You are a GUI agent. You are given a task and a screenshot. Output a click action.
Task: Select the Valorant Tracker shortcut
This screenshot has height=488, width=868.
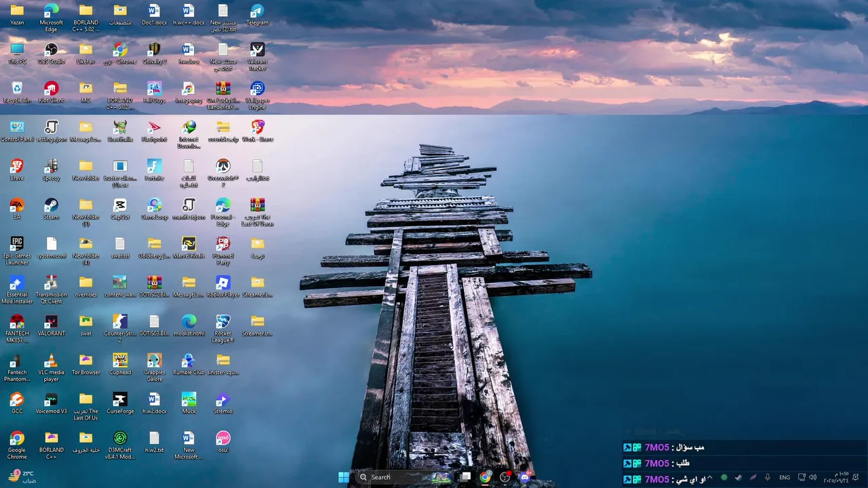[x=257, y=57]
